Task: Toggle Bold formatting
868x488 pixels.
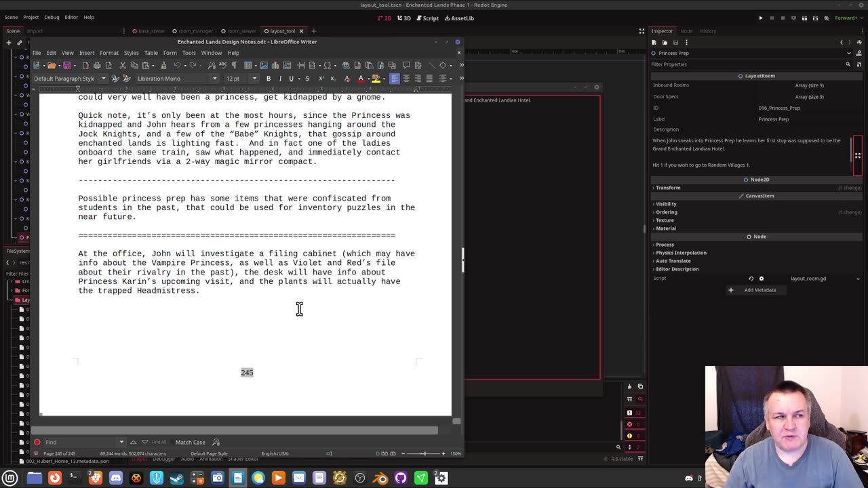Action: coord(269,79)
